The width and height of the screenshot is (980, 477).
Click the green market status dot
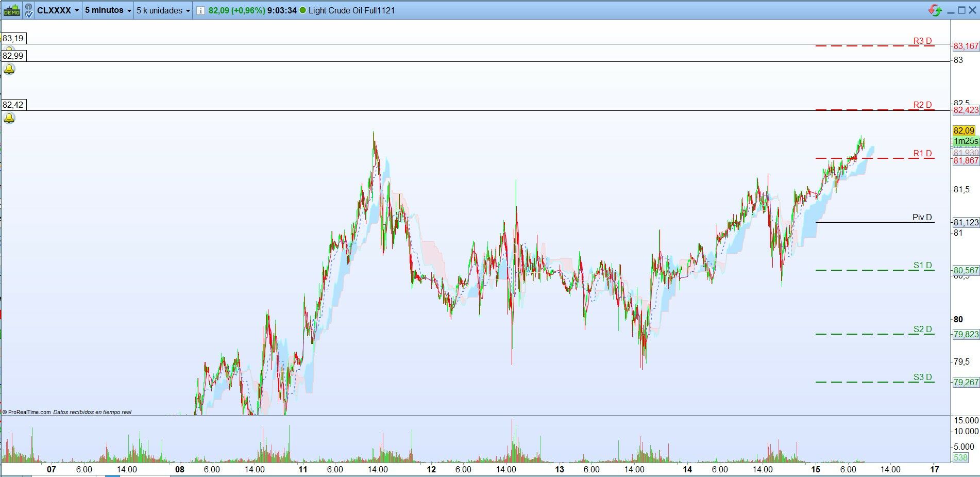[302, 10]
